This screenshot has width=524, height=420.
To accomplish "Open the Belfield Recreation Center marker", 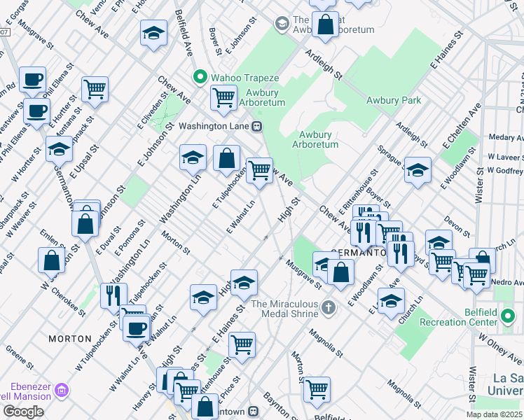I will click(508, 316).
